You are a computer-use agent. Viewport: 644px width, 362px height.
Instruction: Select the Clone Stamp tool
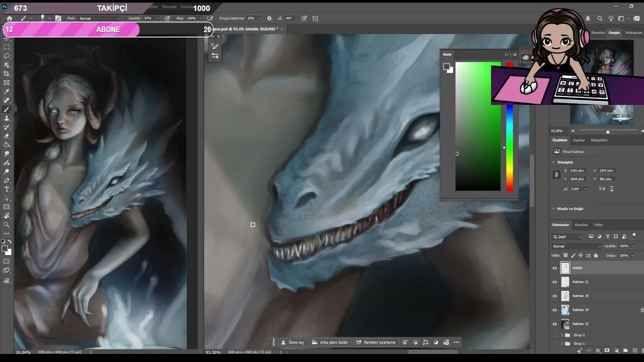tap(7, 119)
